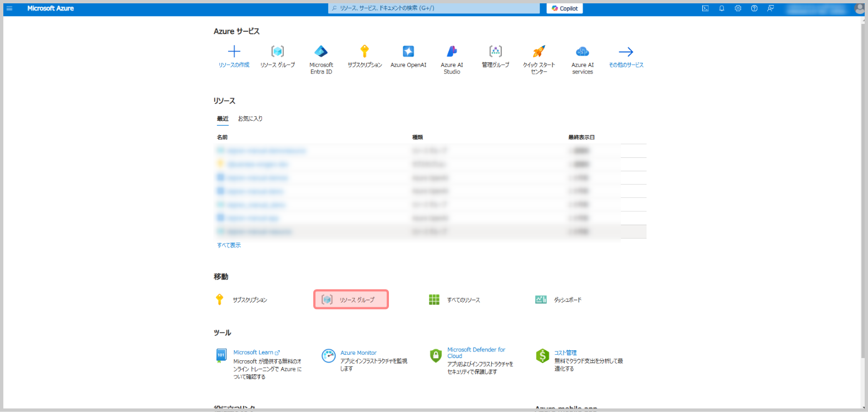Focus the resource search box
The height and width of the screenshot is (412, 868).
[x=433, y=8]
